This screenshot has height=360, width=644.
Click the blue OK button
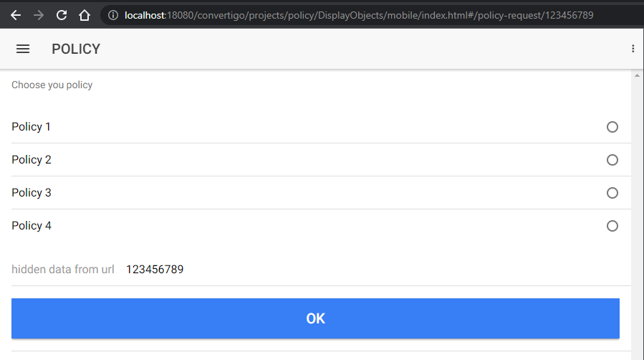pos(315,318)
